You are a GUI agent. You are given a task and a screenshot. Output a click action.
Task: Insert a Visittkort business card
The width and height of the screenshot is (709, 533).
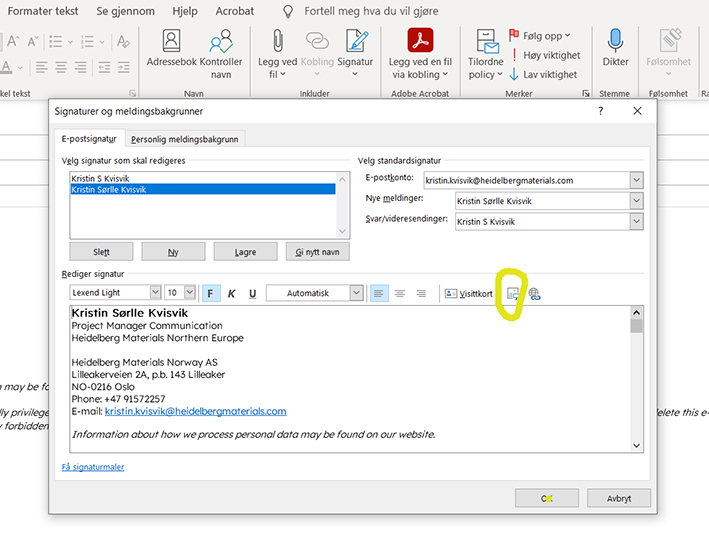(x=469, y=293)
